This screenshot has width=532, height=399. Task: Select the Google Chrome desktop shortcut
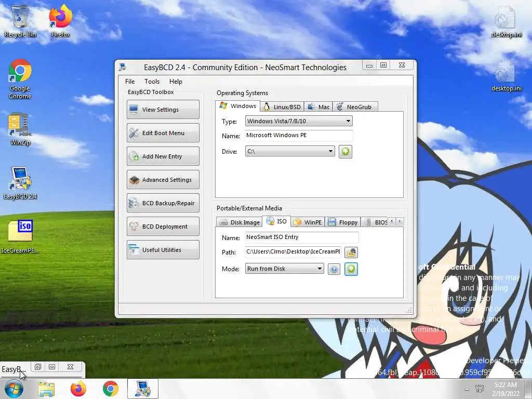20,79
